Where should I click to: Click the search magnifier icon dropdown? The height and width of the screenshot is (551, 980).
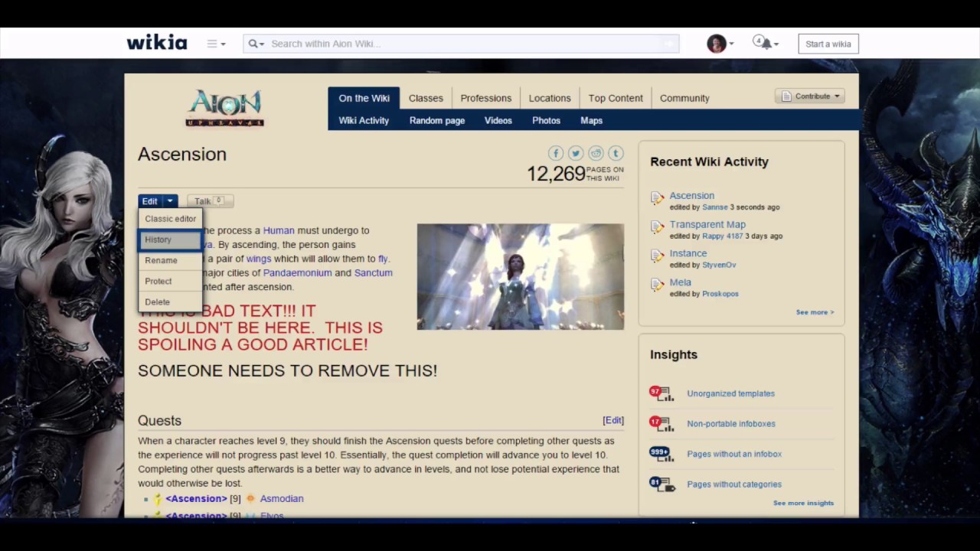click(x=256, y=44)
